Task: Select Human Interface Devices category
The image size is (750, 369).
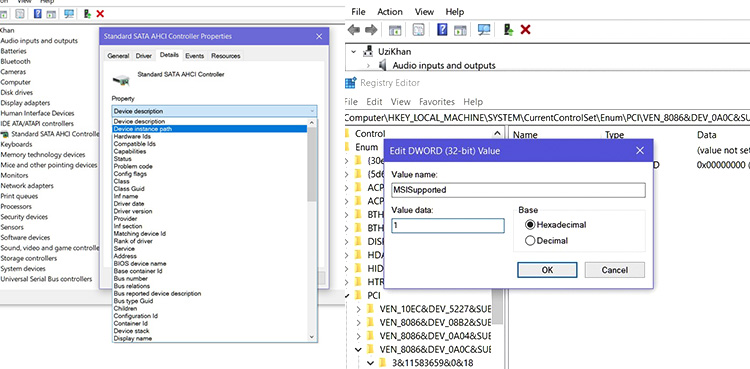Action: (37, 113)
